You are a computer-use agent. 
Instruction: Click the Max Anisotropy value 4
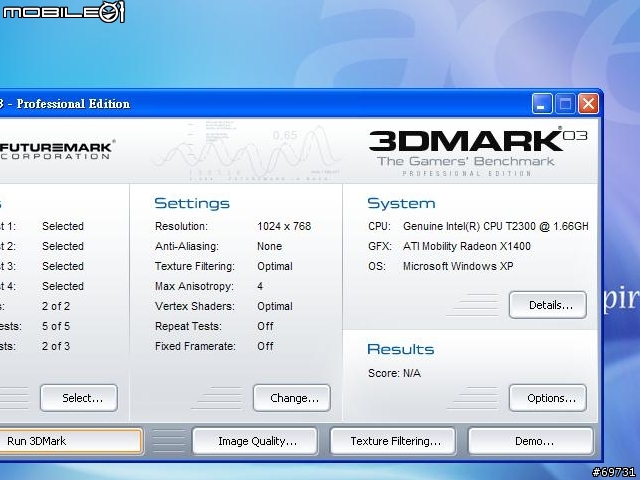point(260,286)
